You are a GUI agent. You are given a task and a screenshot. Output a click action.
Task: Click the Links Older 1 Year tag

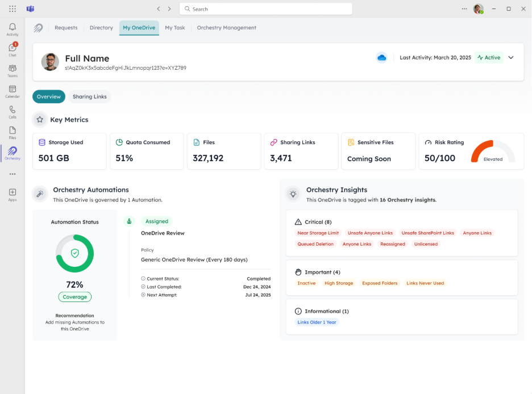(317, 322)
